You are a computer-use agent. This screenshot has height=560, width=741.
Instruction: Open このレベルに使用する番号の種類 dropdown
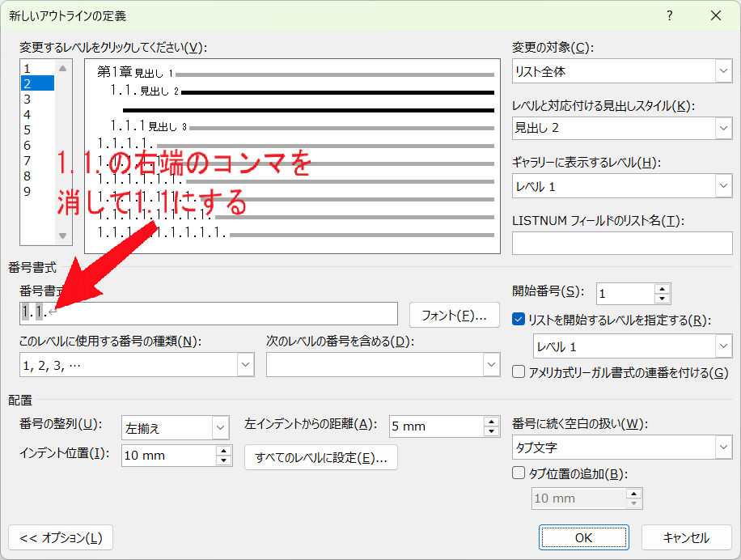point(137,365)
